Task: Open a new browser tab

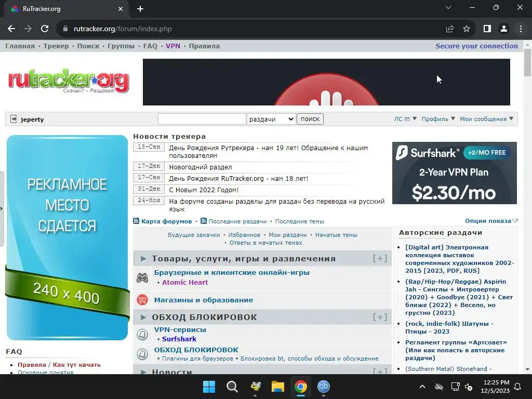Action: pyautogui.click(x=140, y=9)
